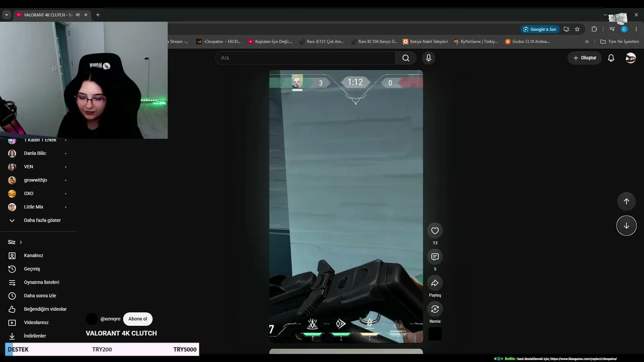Viewport: 644px width, 362px height.
Task: Open Tüm Yer İşaretleri folder
Action: (619, 42)
